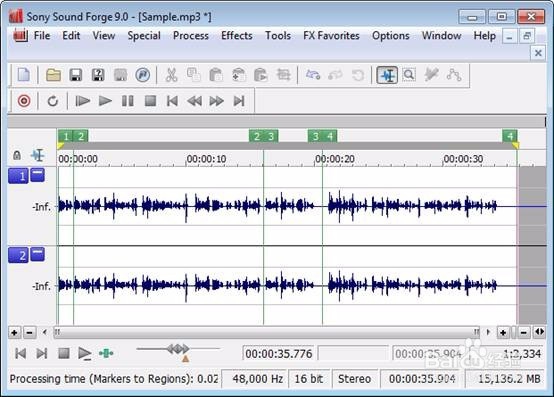
Task: Toggle the lock icon beside the time ruler
Action: coord(17,155)
